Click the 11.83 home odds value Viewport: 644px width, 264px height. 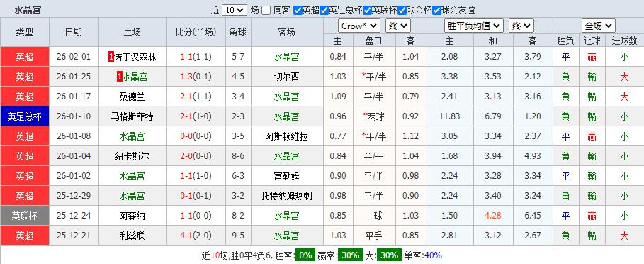pos(449,117)
